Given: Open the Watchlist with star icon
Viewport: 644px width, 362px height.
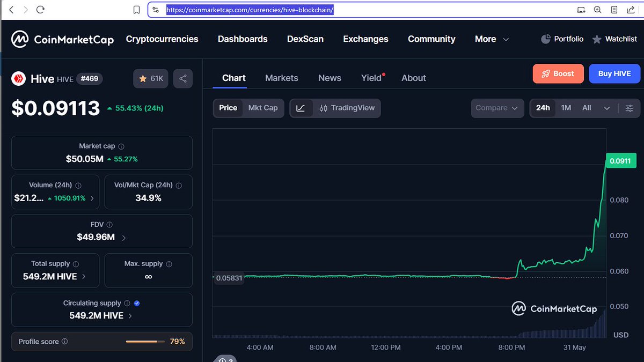Looking at the screenshot, I should point(614,39).
